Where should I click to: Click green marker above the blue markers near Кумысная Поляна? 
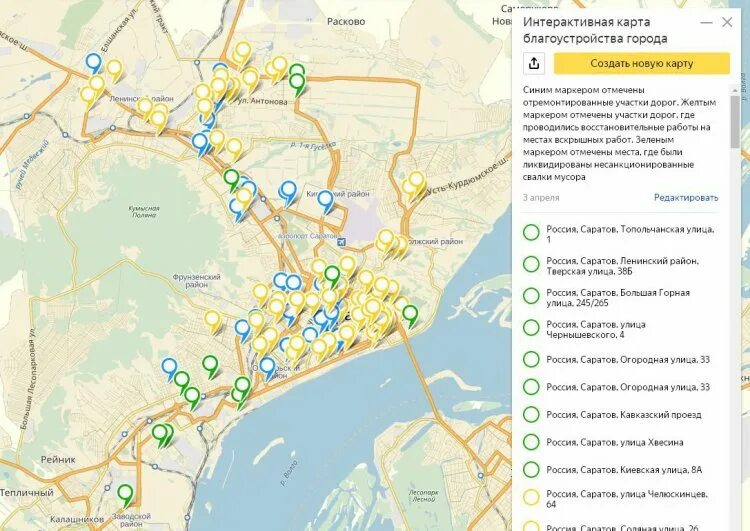(x=232, y=179)
